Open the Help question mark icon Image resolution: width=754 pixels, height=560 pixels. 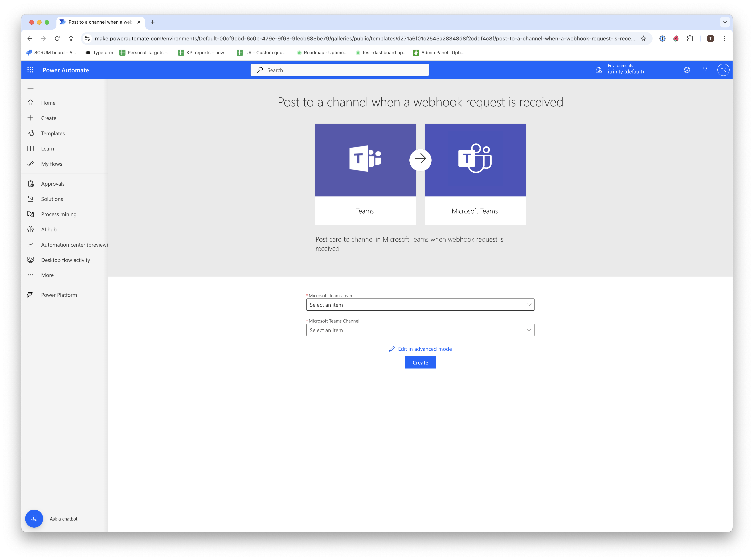705,70
